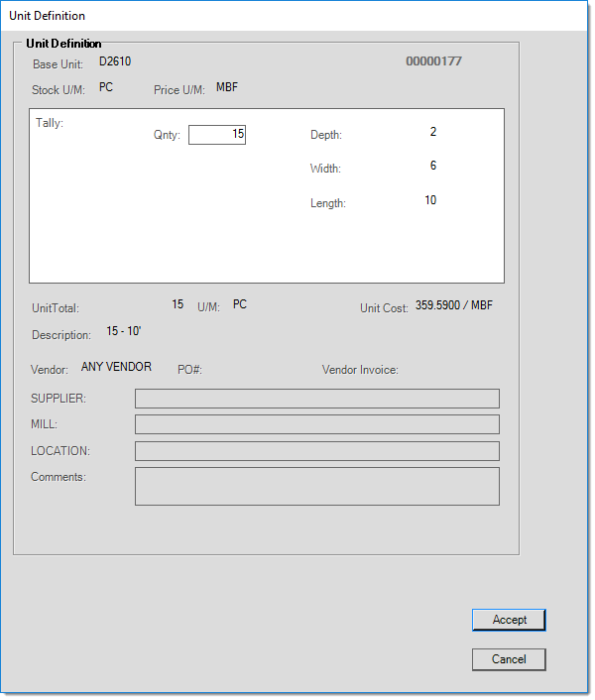Image resolution: width=595 pixels, height=700 pixels.
Task: Click the Unit Cost label
Action: tap(384, 308)
